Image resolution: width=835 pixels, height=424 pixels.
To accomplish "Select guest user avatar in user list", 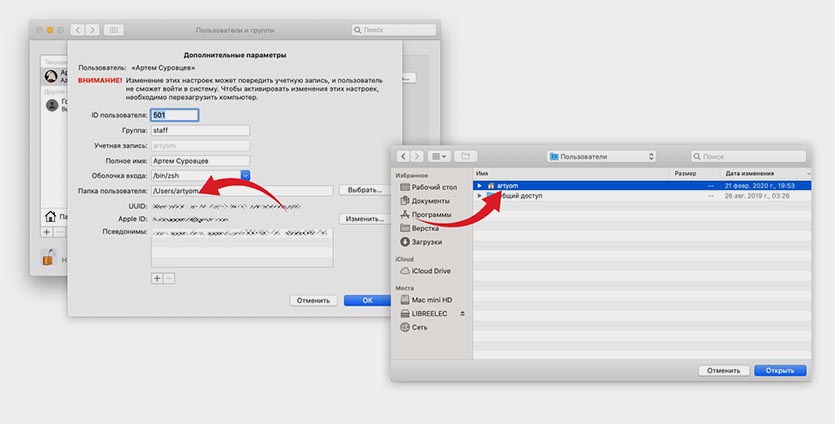I will 52,105.
